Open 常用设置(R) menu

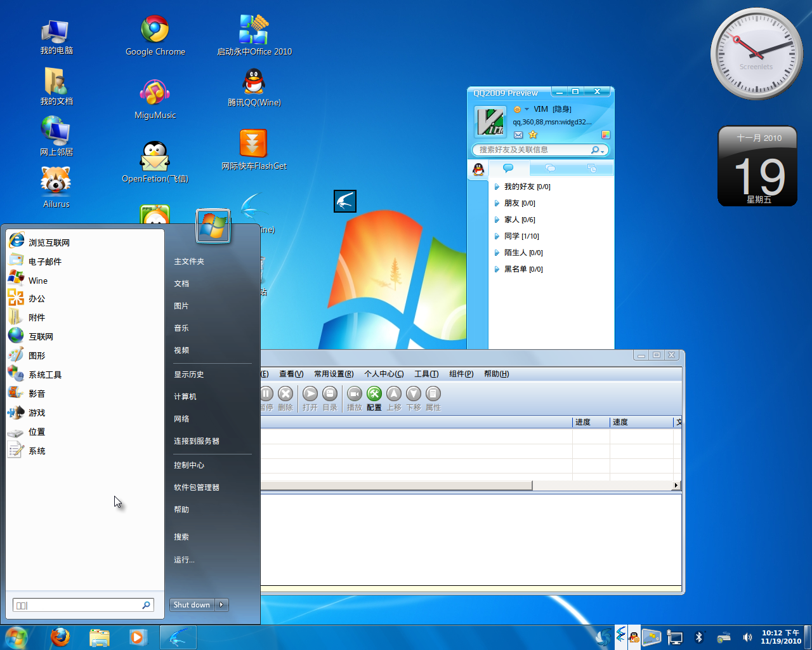click(334, 374)
